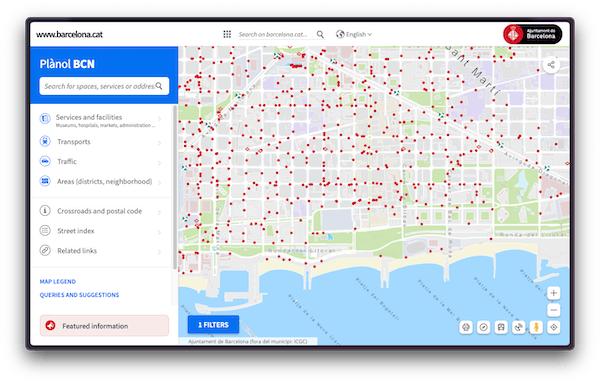Image resolution: width=600 pixels, height=384 pixels.
Task: Open the Traffic menu item
Action: (x=101, y=162)
